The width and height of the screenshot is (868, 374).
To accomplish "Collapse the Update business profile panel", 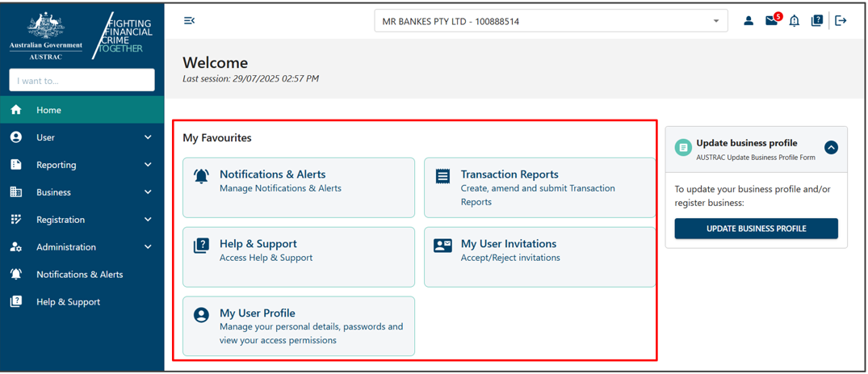I will (831, 148).
